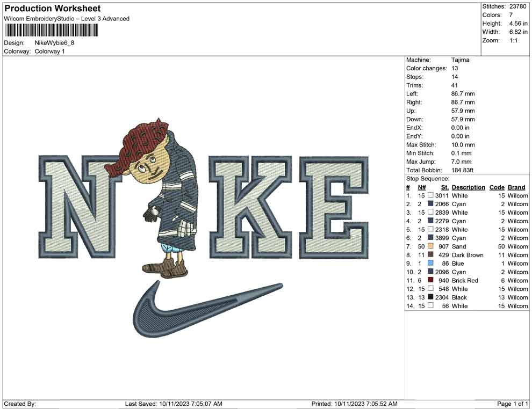Click the N# column header
This screenshot has width=532, height=409.
tap(422, 187)
